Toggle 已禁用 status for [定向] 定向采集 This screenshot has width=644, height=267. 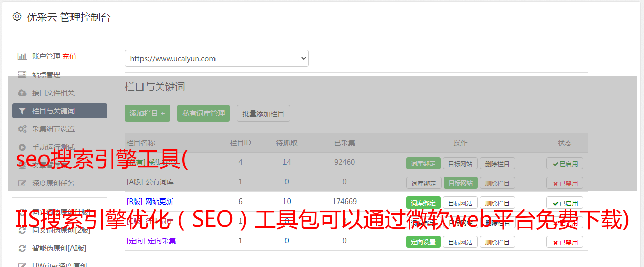(x=565, y=242)
